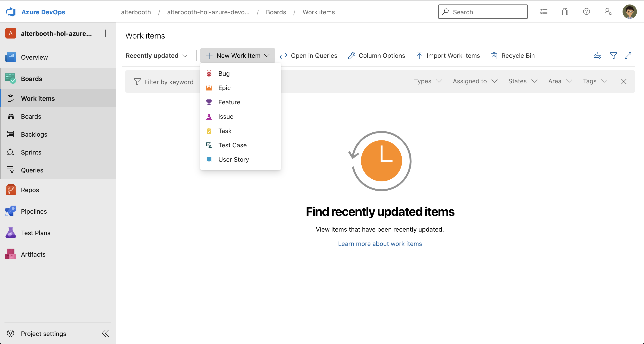Click Import Work Items button
Image resolution: width=644 pixels, height=344 pixels.
click(448, 56)
